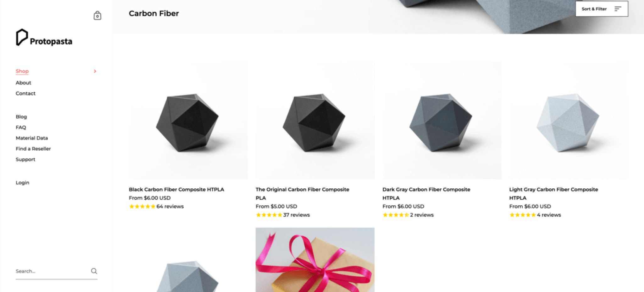Click the search magnifier icon
The width and height of the screenshot is (644, 292).
click(94, 271)
